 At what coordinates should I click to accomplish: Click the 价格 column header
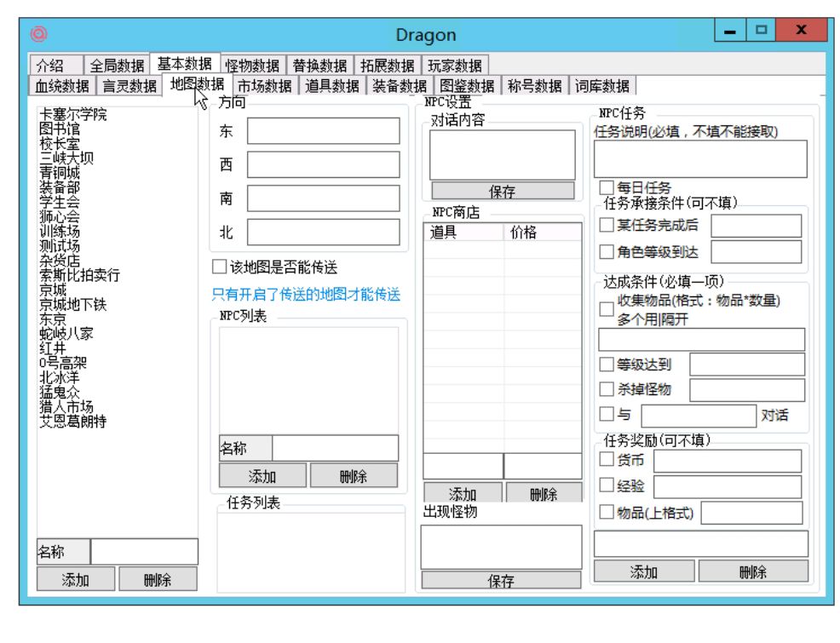543,232
